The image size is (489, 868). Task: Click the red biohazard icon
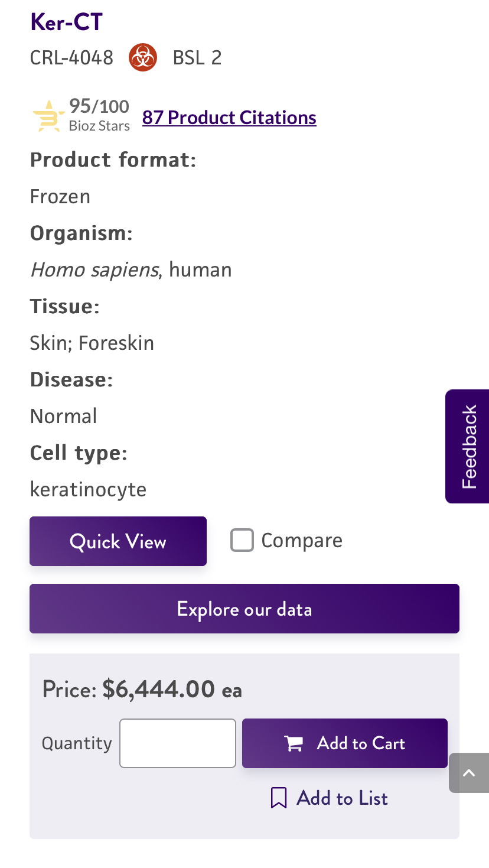coord(143,57)
